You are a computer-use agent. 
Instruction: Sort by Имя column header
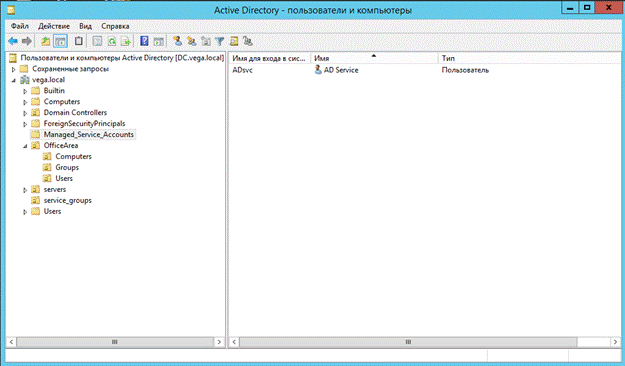coord(374,58)
